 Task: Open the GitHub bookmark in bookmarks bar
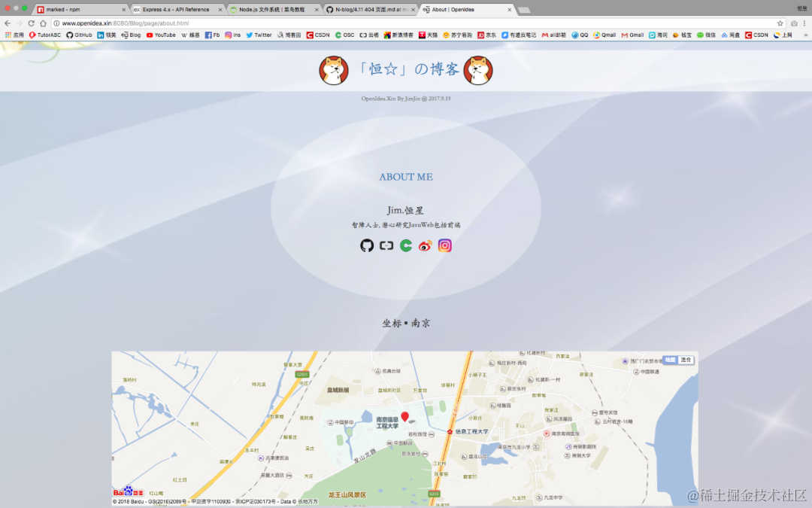click(x=79, y=35)
